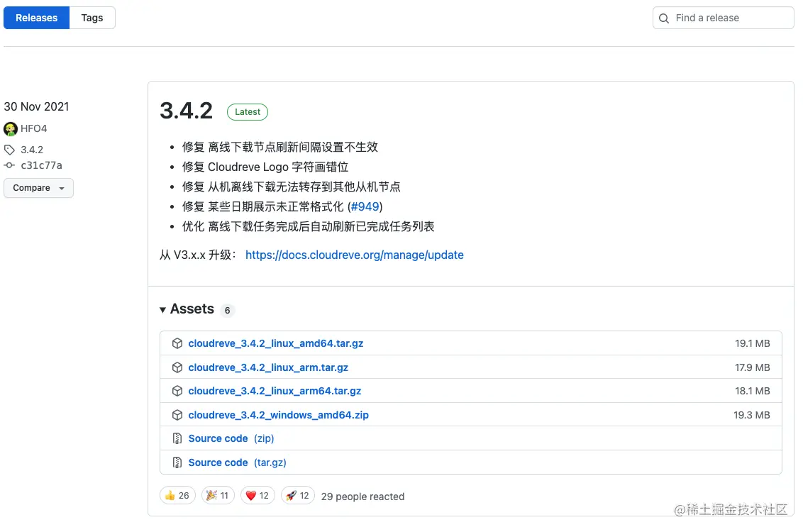803x532 pixels.
Task: Switch to the Tags tab
Action: (92, 18)
